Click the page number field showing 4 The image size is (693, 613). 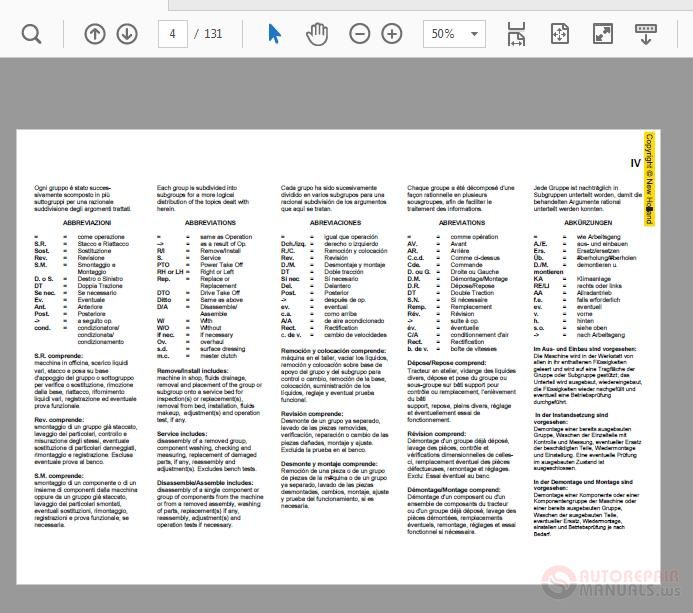(x=172, y=34)
